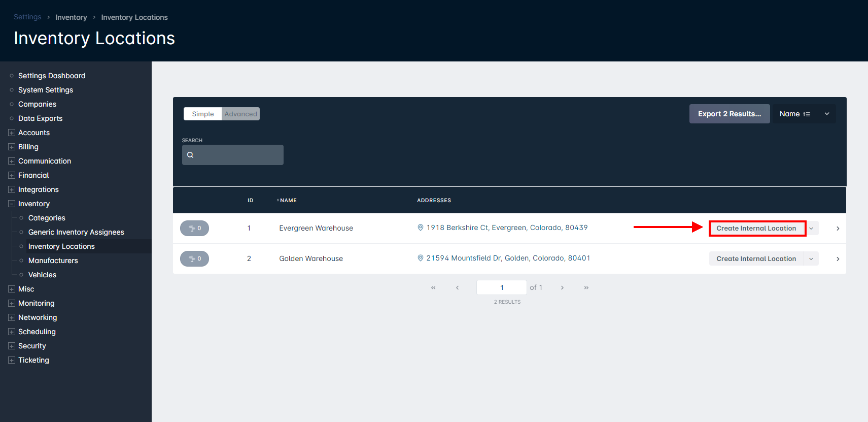Expand the Security section in sidebar
The height and width of the screenshot is (422, 868).
point(12,346)
